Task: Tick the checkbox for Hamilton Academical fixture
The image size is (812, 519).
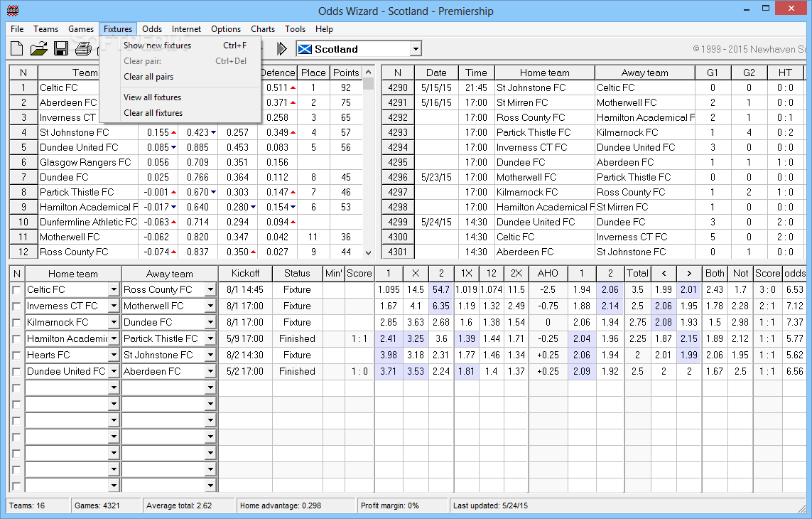Action: [x=16, y=339]
